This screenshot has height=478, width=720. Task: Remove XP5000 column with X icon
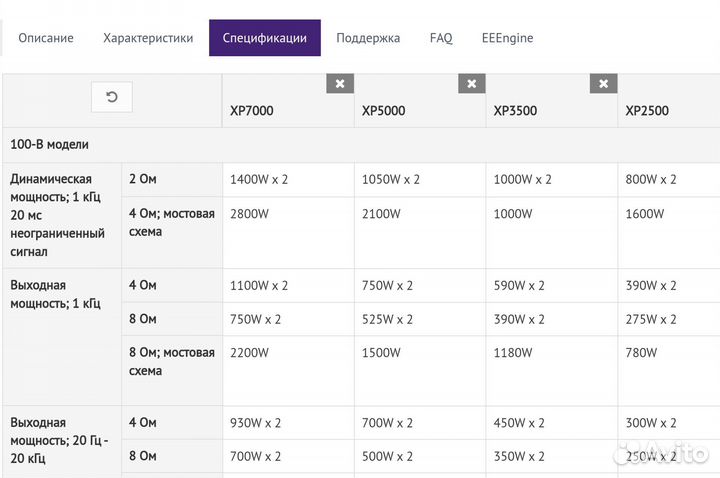coord(472,84)
